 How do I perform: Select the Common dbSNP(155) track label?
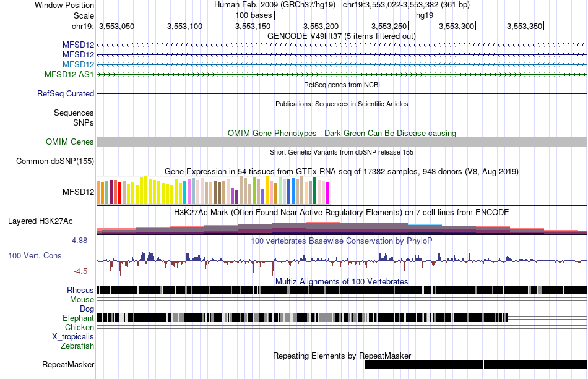tap(54, 161)
